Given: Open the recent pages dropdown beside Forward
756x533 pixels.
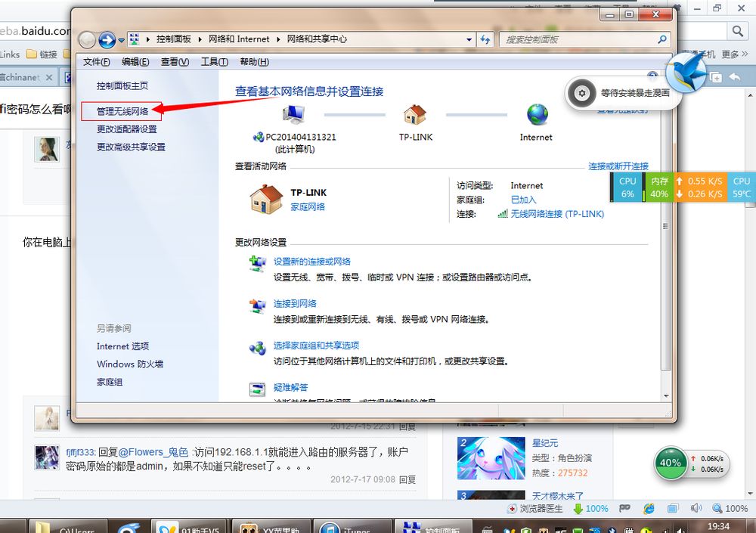Looking at the screenshot, I should (x=121, y=41).
